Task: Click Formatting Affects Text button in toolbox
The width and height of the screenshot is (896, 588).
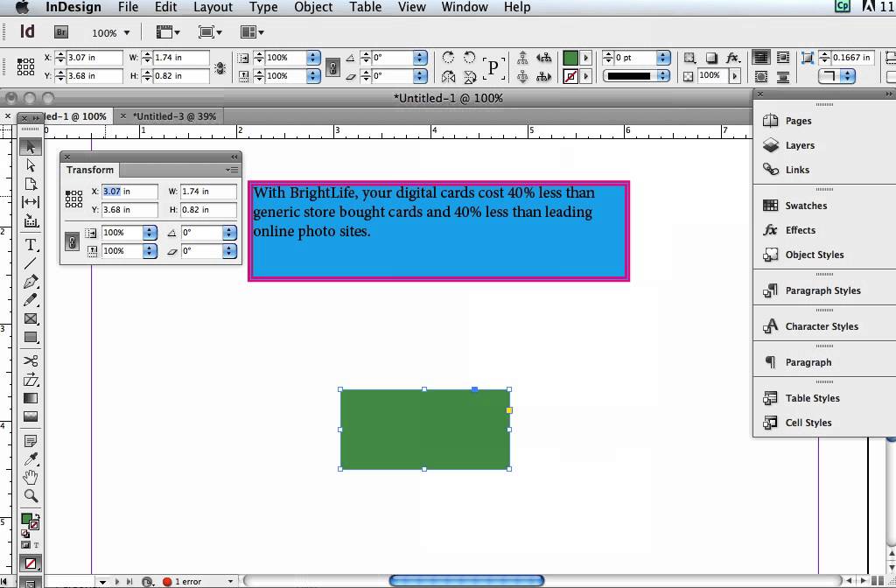Action: pos(36,545)
